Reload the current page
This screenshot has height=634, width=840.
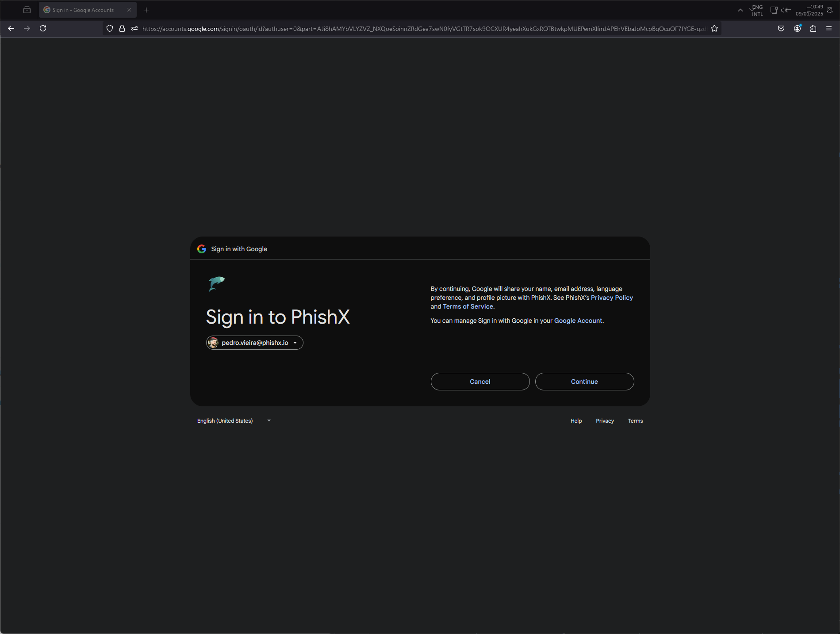(43, 28)
